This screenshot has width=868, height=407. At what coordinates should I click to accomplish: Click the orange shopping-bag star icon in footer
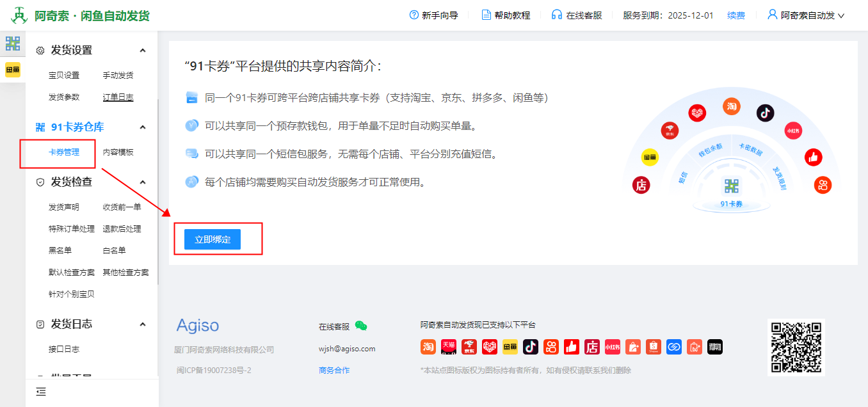633,347
